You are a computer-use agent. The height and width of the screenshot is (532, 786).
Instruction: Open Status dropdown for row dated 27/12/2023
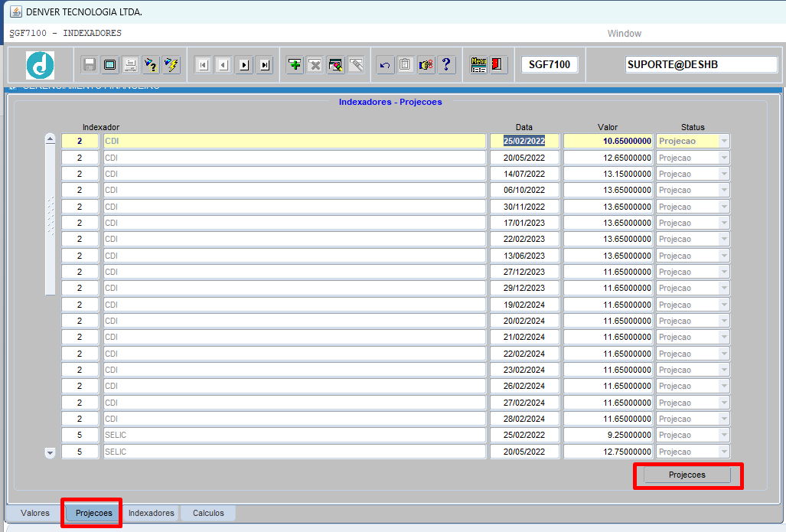pyautogui.click(x=724, y=272)
